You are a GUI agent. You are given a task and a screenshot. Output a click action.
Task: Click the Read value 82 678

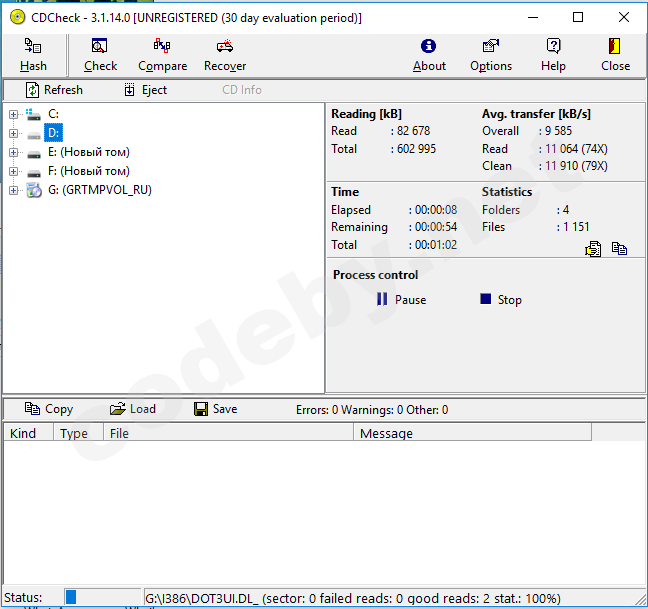(x=413, y=131)
